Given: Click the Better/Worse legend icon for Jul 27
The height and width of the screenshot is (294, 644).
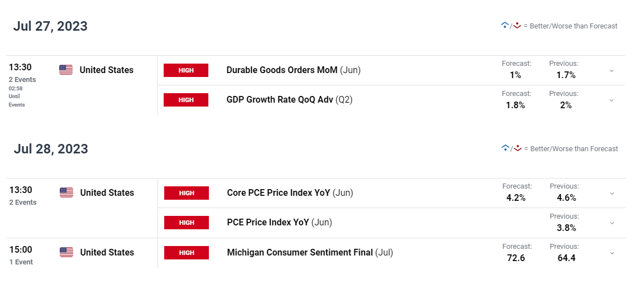Looking at the screenshot, I should (x=511, y=26).
